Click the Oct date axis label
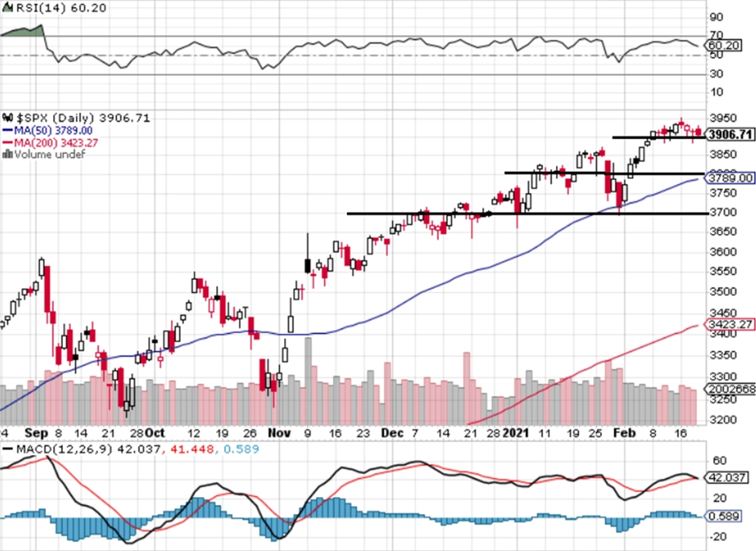The image size is (756, 551). click(155, 433)
